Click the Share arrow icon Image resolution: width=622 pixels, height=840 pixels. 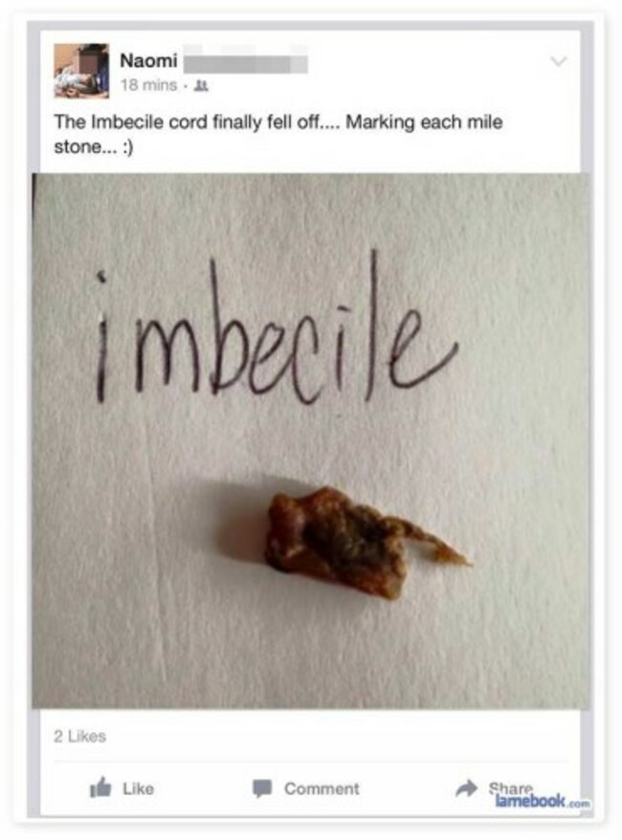point(467,787)
